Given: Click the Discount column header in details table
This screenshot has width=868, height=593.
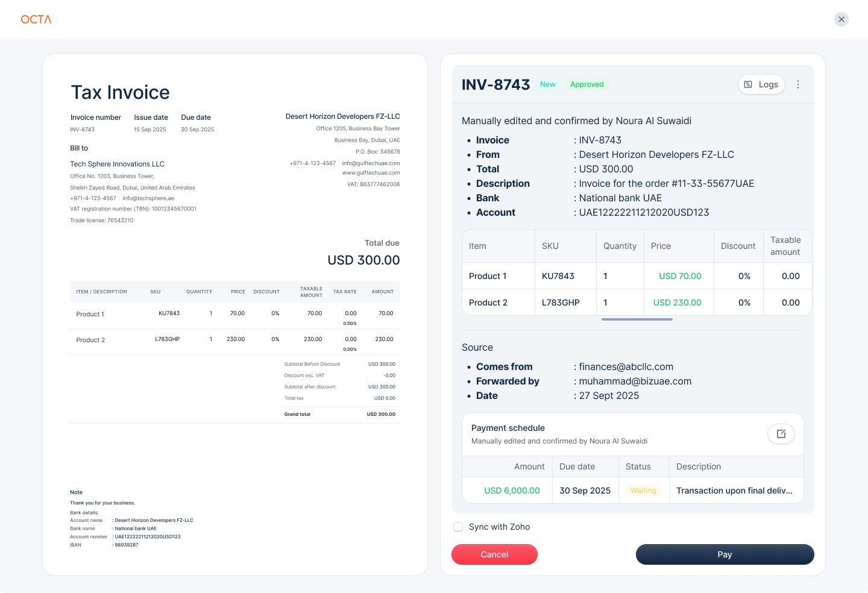Looking at the screenshot, I should point(738,246).
